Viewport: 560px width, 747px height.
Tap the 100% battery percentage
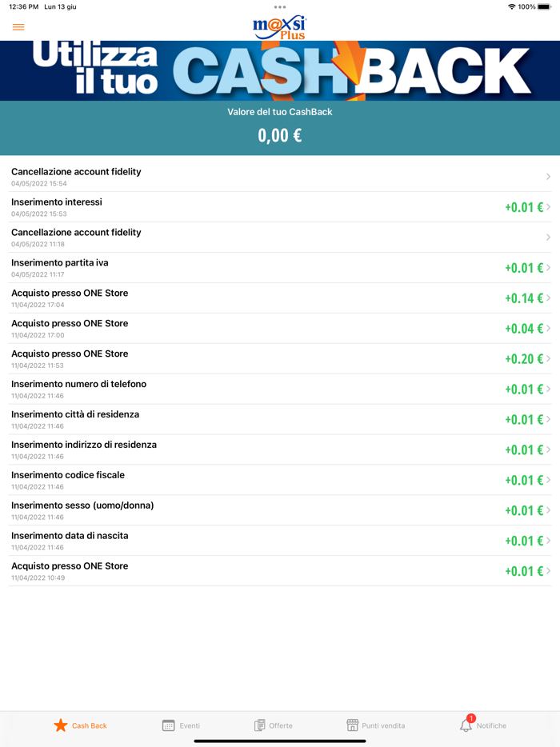coord(526,6)
